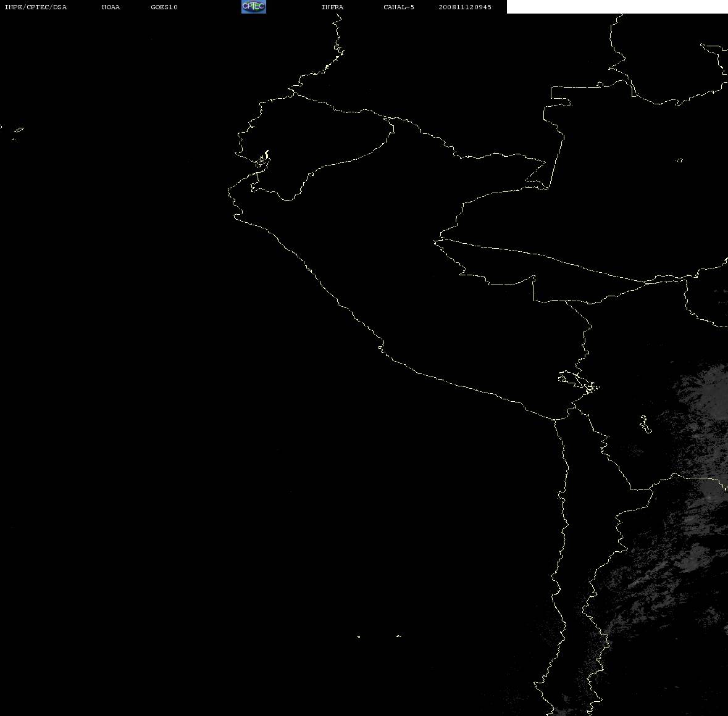Click the CANAL-5 channel label
This screenshot has height=716, width=728.
coord(399,7)
